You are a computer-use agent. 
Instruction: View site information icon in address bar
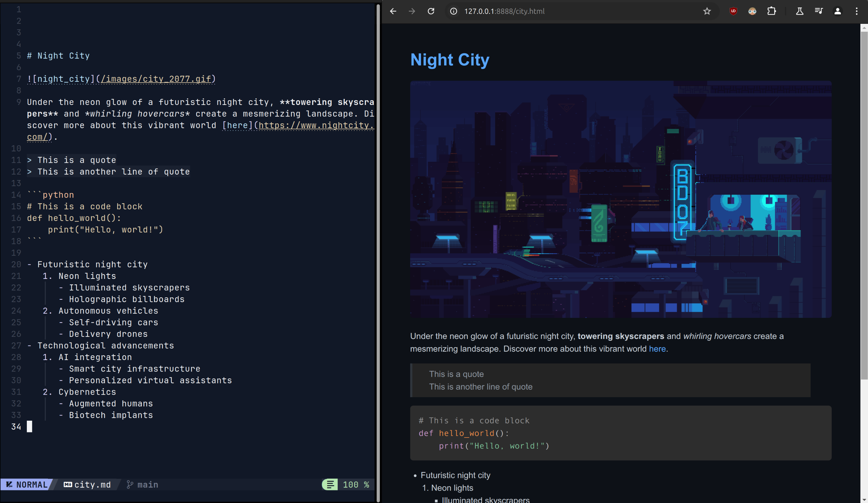[454, 11]
